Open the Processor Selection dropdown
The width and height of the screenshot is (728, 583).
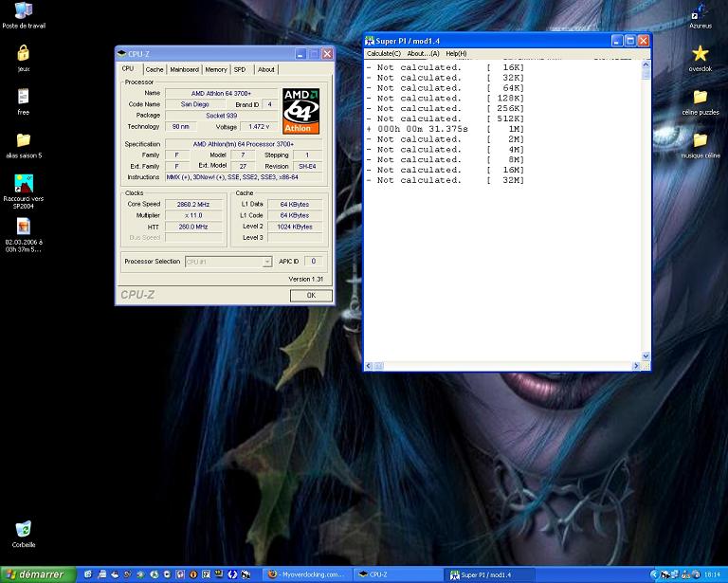(x=228, y=262)
